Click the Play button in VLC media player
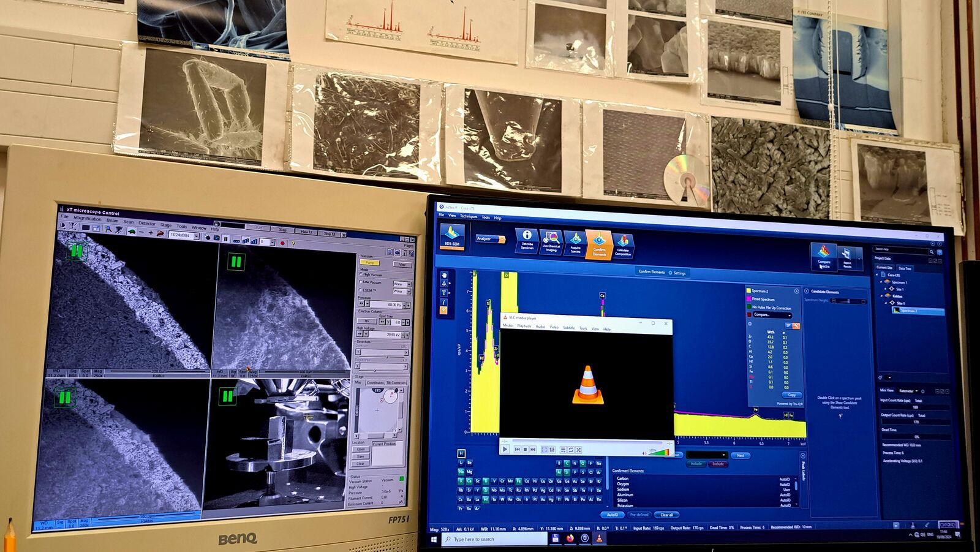The image size is (980, 552). (505, 449)
